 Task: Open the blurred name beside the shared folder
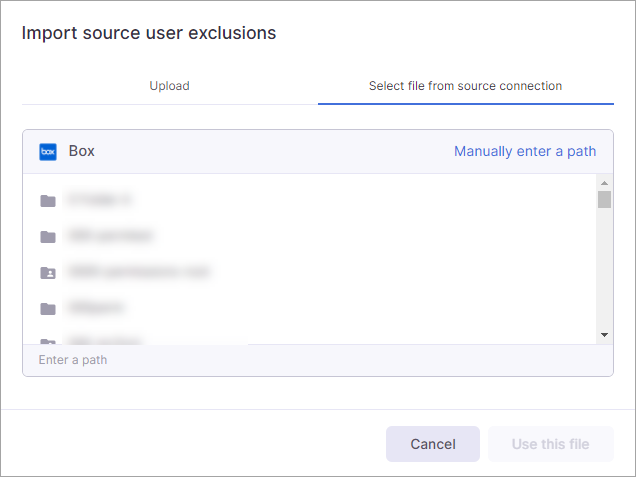click(x=139, y=272)
